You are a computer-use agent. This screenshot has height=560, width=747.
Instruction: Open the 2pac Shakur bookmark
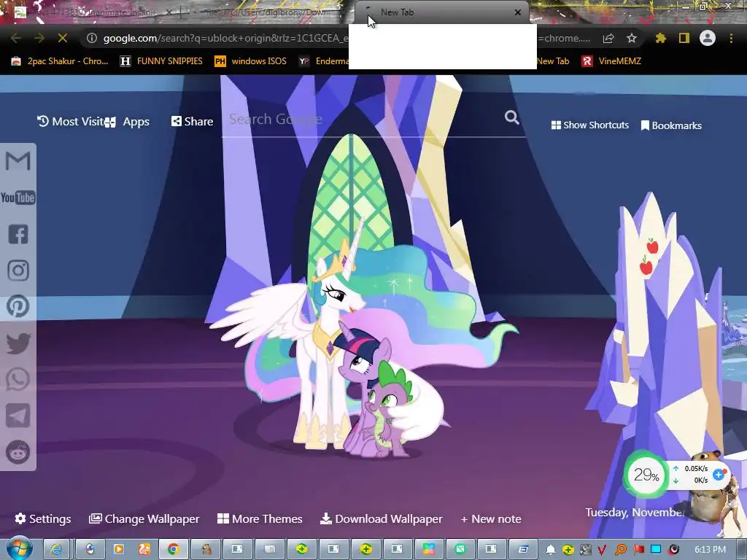60,61
